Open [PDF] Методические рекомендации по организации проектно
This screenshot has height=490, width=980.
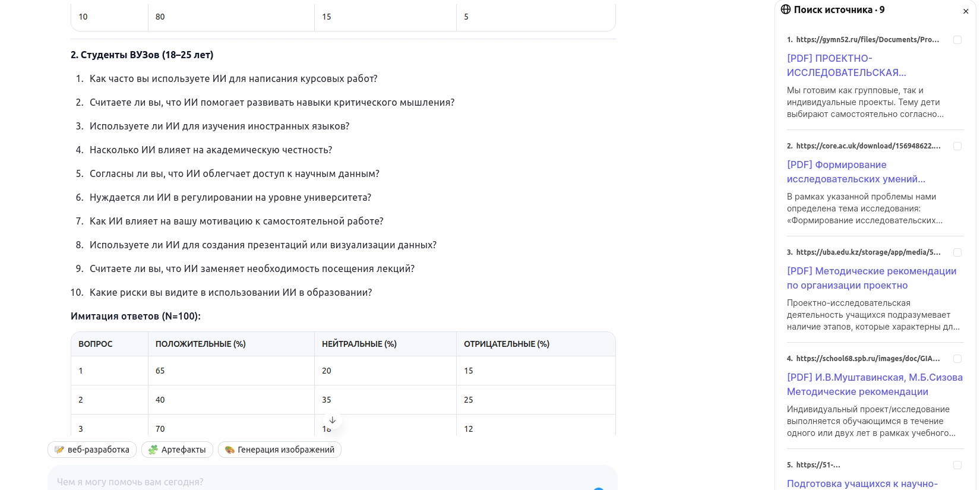pyautogui.click(x=871, y=278)
